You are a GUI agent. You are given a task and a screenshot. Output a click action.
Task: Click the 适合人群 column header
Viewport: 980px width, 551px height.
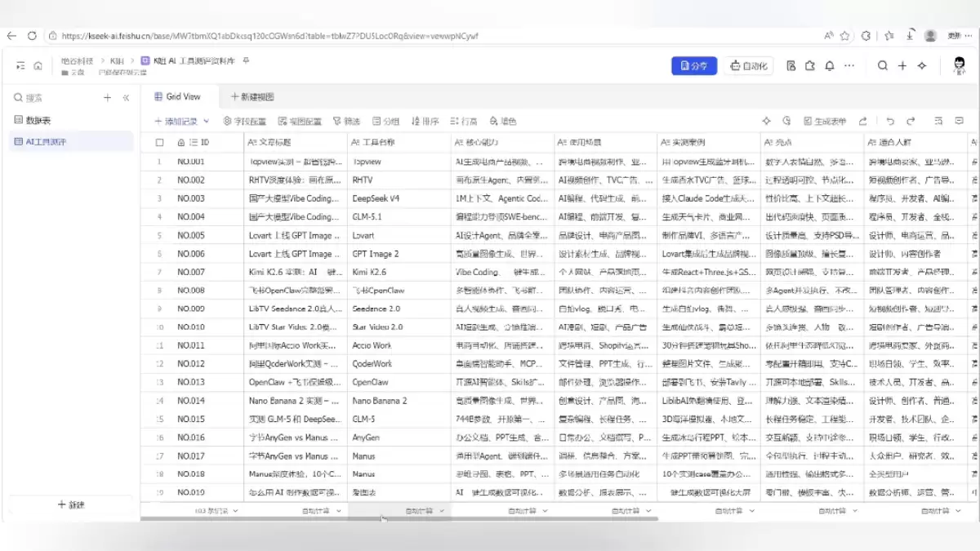(915, 142)
